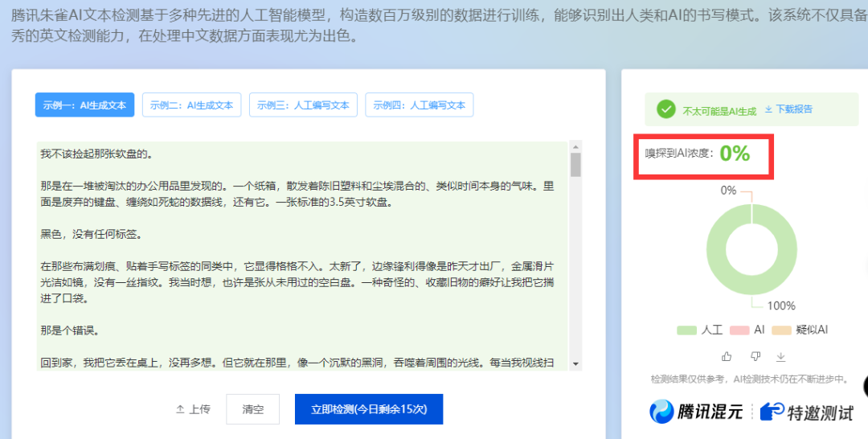The image size is (868, 439).
Task: Click the 不太可能是AI生成 result text
Action: tap(719, 111)
